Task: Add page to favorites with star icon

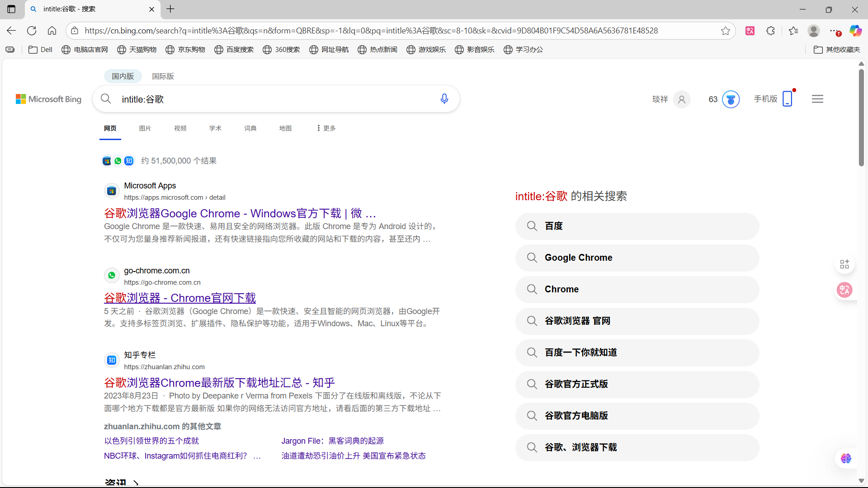Action: tap(726, 31)
